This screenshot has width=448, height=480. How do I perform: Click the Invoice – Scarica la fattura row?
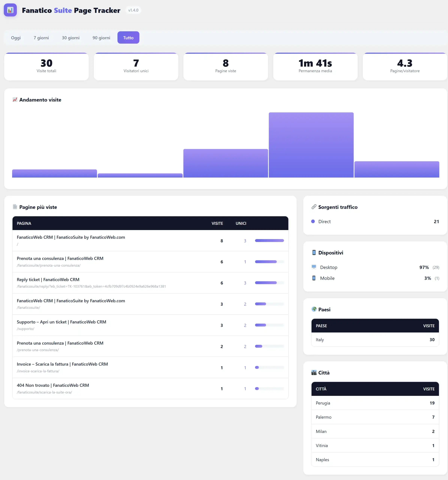(150, 367)
